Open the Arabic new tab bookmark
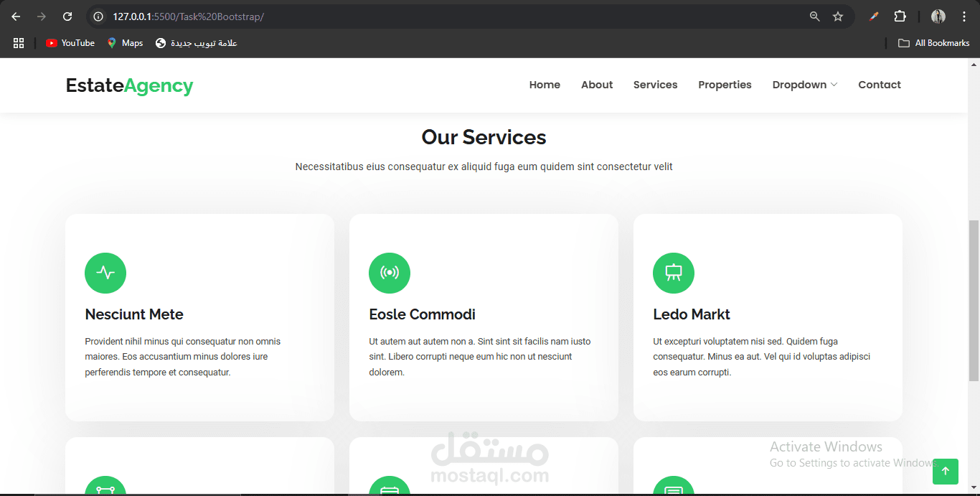 point(197,43)
